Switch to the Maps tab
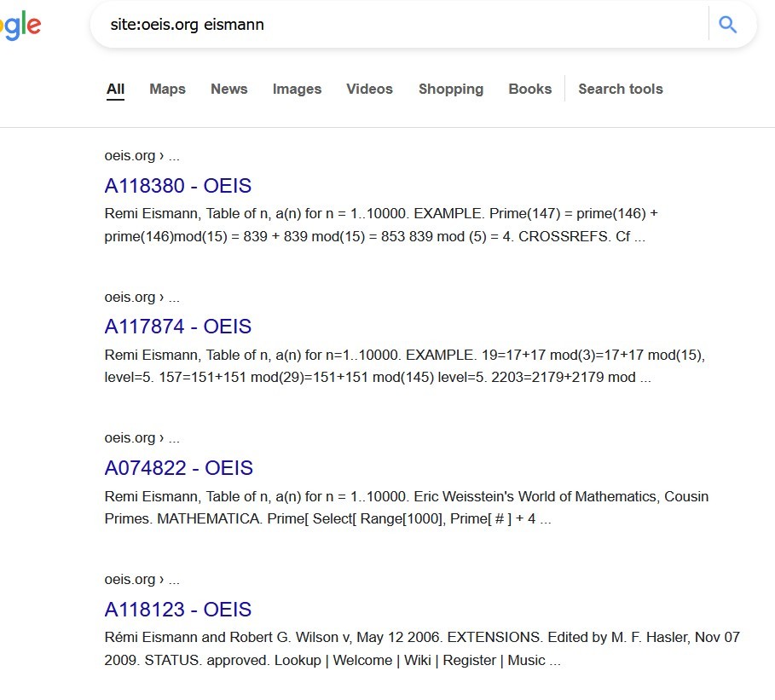The width and height of the screenshot is (775, 700). coord(168,89)
